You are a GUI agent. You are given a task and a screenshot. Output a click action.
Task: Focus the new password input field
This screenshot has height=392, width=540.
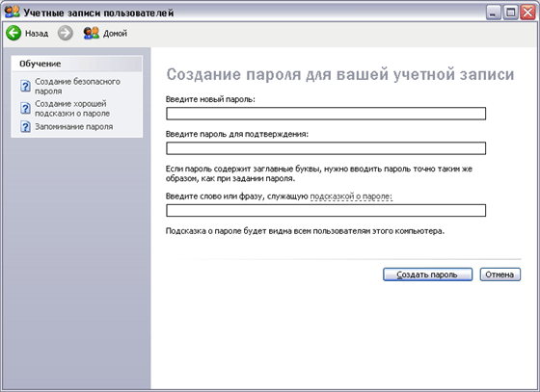[x=326, y=114]
